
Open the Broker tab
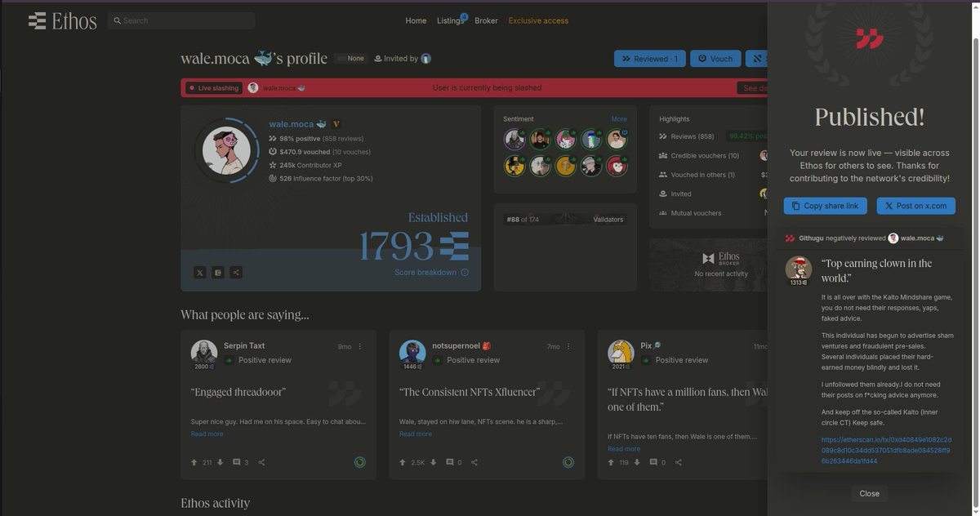(x=486, y=20)
